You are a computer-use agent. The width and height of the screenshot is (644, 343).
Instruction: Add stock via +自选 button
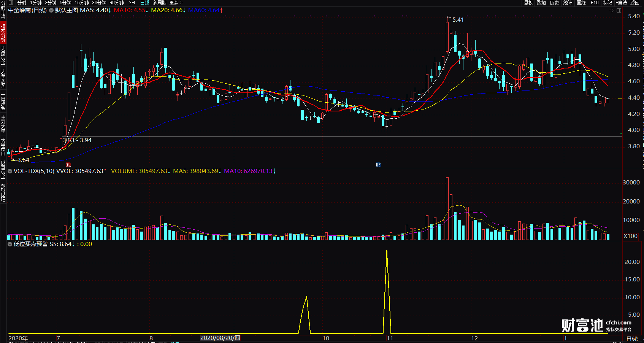622,3
